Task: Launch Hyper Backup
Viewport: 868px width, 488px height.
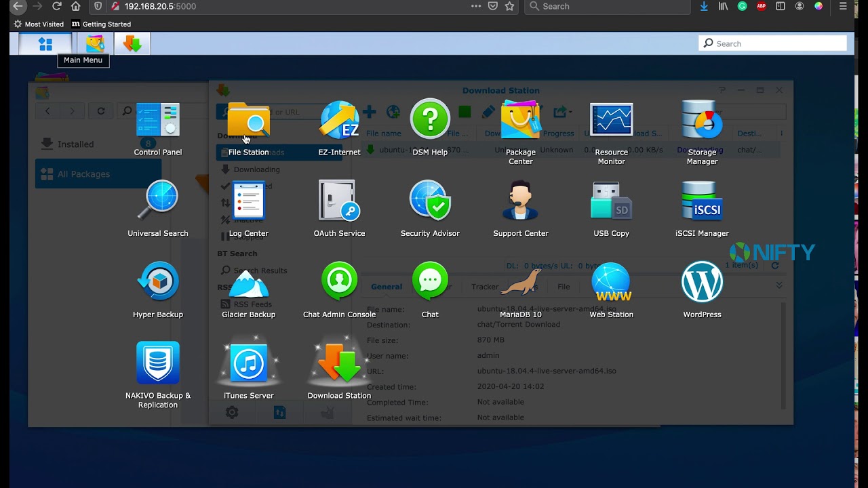Action: pos(157,291)
